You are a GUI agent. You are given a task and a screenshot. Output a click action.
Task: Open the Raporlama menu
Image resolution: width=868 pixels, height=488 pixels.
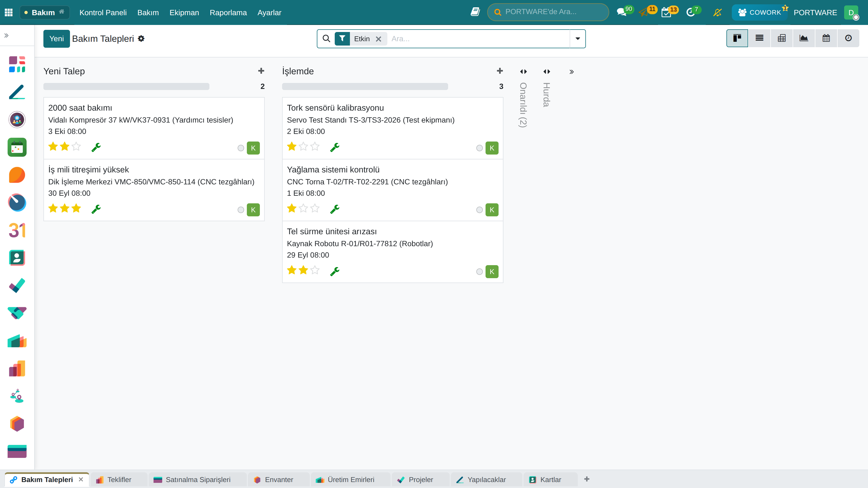point(228,12)
